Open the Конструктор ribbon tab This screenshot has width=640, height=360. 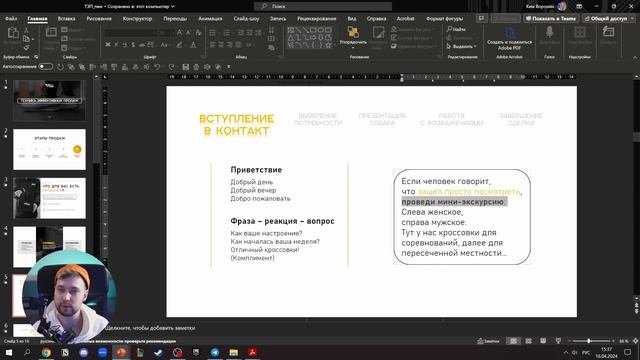tap(137, 19)
